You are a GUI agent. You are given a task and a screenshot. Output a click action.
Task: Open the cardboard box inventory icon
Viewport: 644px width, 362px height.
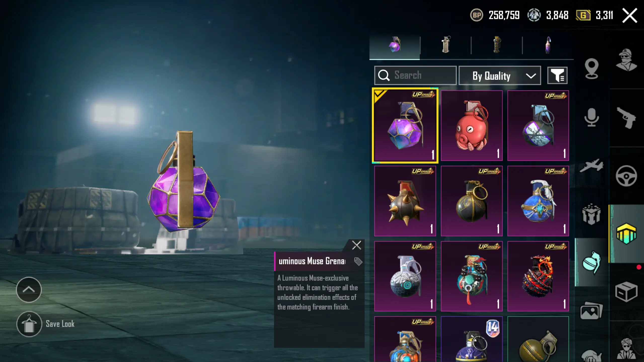tap(626, 292)
